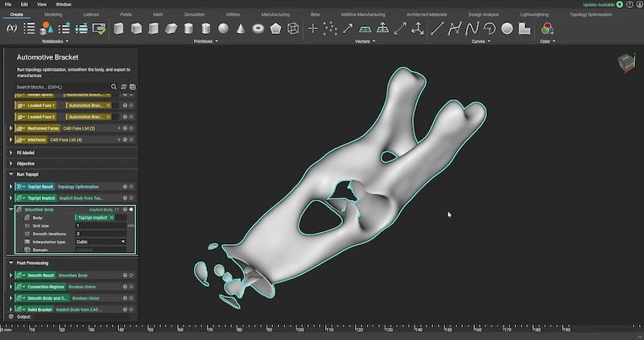
Task: Click the Point crosshair icon
Action: coord(312,28)
